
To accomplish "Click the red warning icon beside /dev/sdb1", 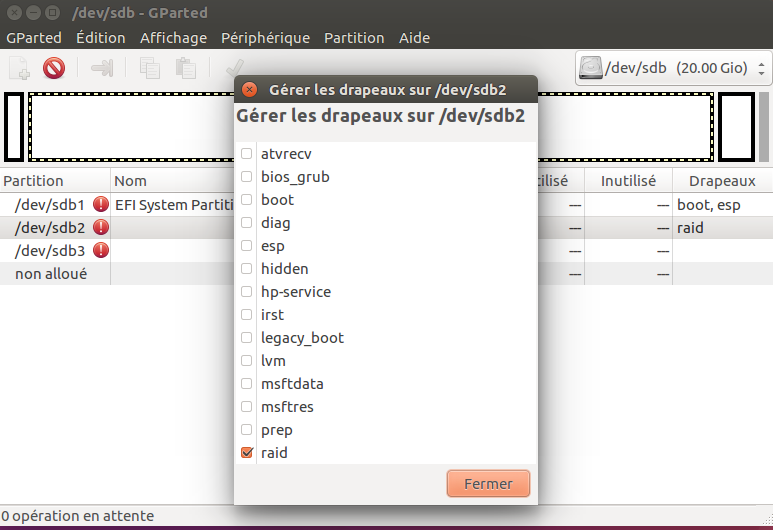I will pos(101,204).
